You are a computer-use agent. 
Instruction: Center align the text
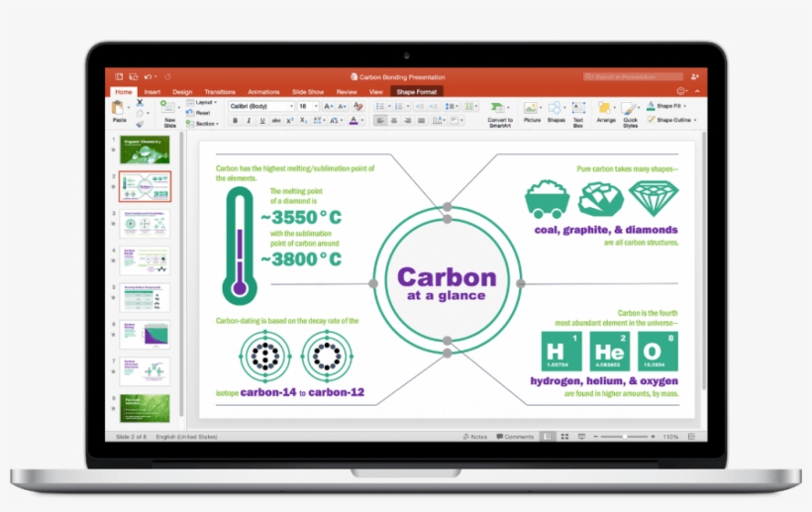pyautogui.click(x=394, y=121)
